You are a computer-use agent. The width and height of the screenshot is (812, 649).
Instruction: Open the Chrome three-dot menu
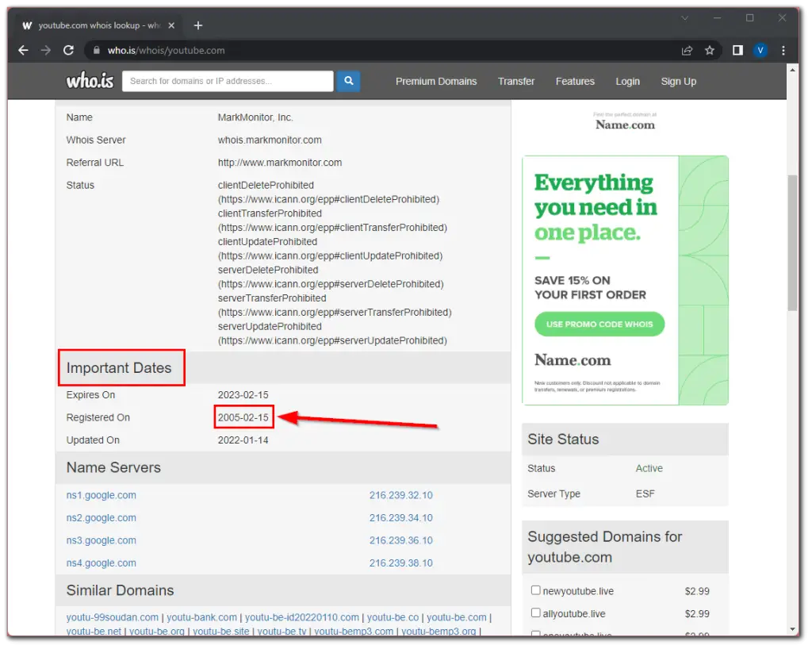[x=783, y=50]
